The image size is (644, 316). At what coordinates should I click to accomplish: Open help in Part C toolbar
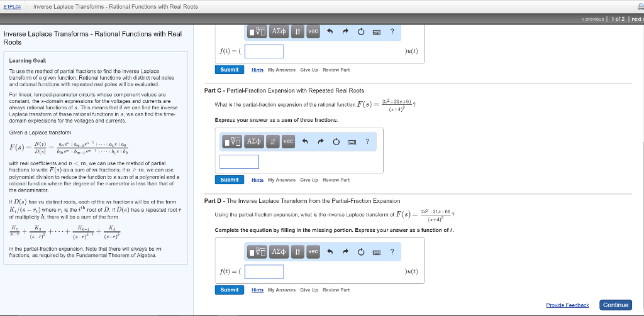click(x=367, y=142)
